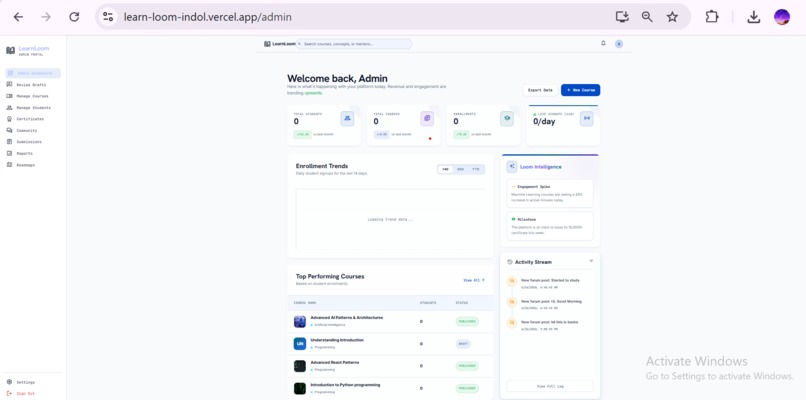Select the 14D enrollment trend range
This screenshot has height=400, width=806.
coord(445,169)
